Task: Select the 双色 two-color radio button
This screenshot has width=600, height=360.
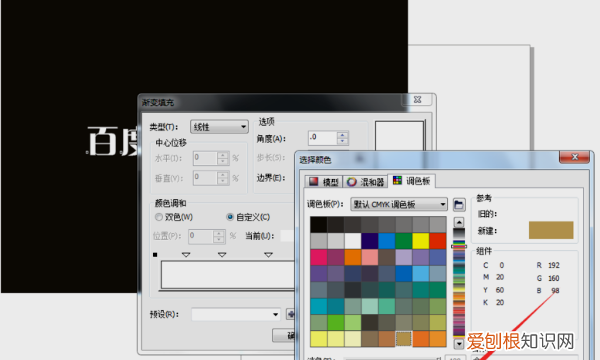Action: click(x=158, y=217)
